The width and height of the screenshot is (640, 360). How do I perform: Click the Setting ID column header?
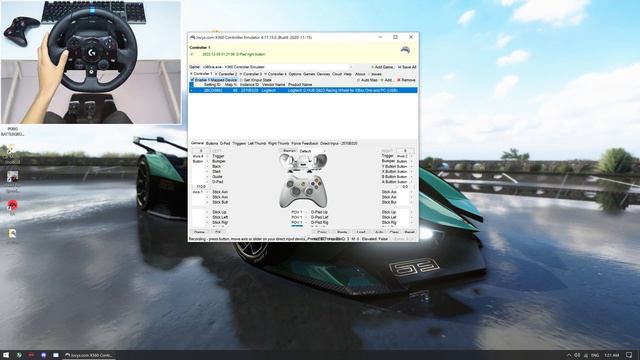click(212, 85)
